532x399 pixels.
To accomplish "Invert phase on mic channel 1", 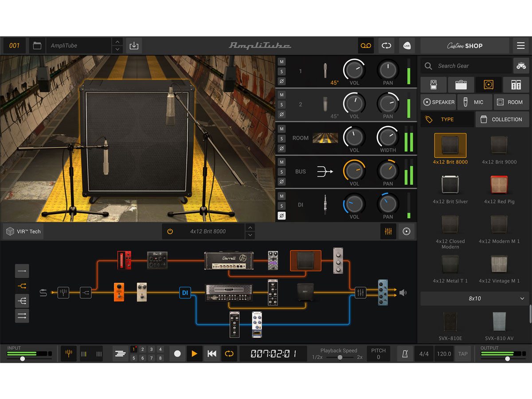I will pos(282,81).
